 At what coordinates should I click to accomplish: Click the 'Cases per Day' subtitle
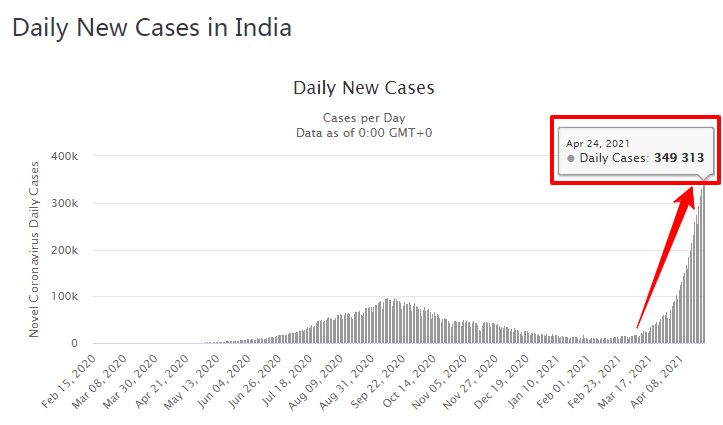(x=363, y=118)
